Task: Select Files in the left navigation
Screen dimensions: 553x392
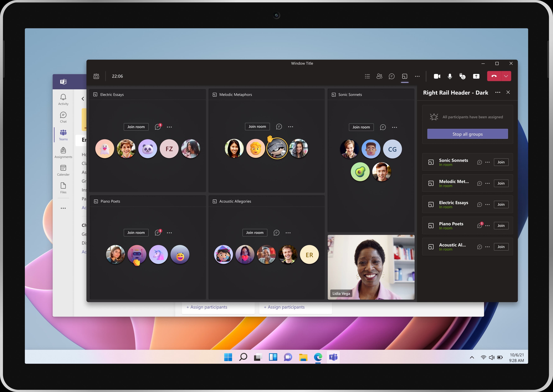Action: coord(63,188)
